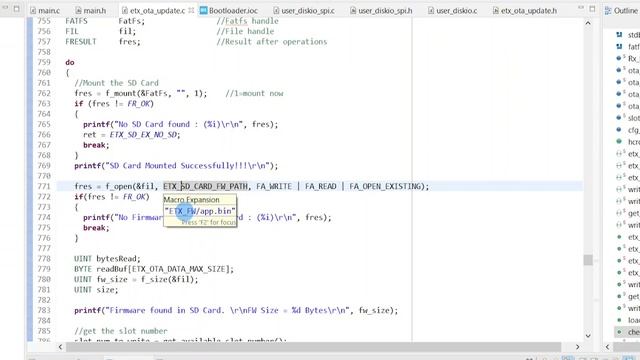Click ETX_SD_EX_NO_SD on line 766
Viewport: 640px width, 360px height.
(x=143, y=135)
